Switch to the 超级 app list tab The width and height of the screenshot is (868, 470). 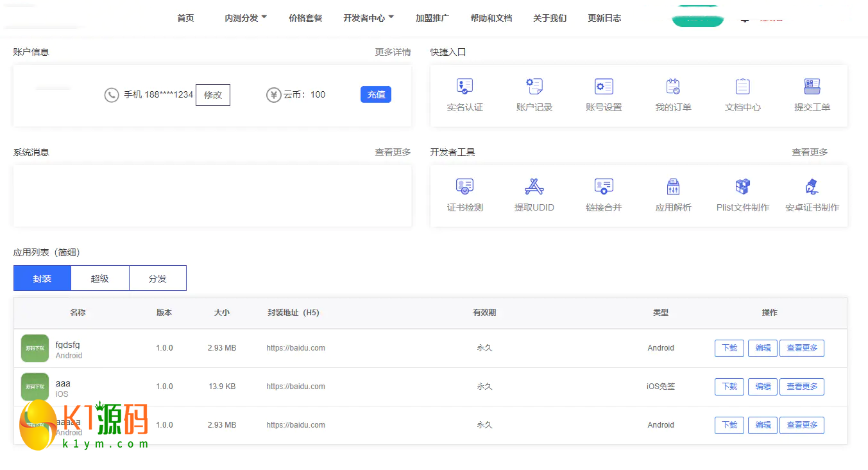(x=100, y=278)
